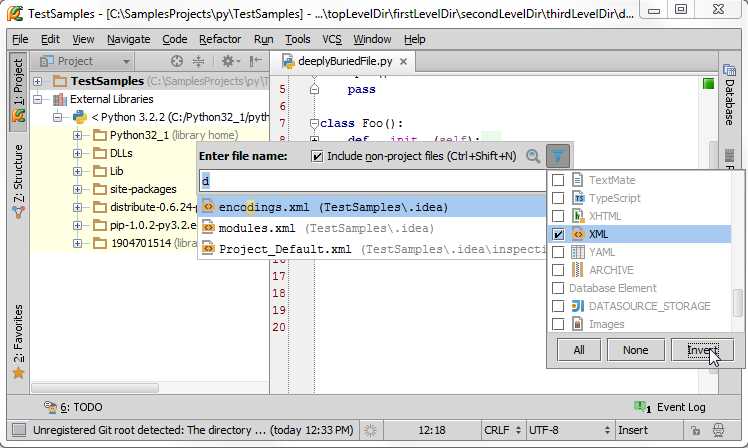Open the 7: Structure side tab

pos(18,181)
